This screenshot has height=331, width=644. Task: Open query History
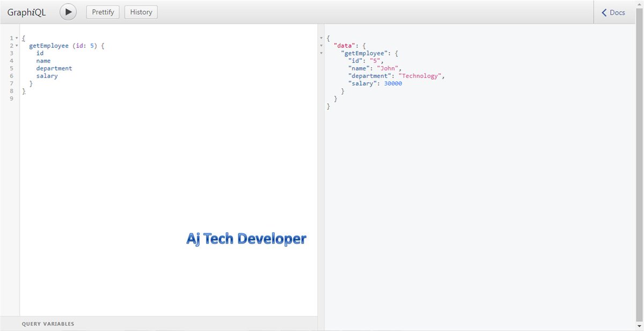coord(141,11)
